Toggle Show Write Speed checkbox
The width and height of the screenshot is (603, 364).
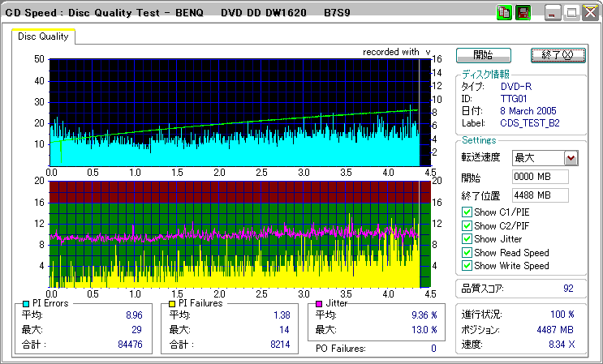click(x=467, y=266)
